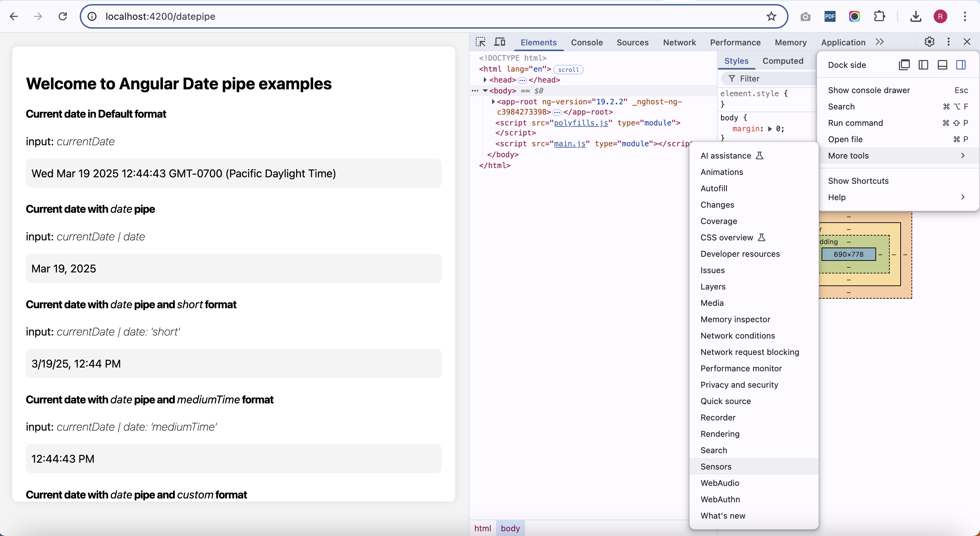Open the Help submenu
980x536 pixels.
(898, 197)
